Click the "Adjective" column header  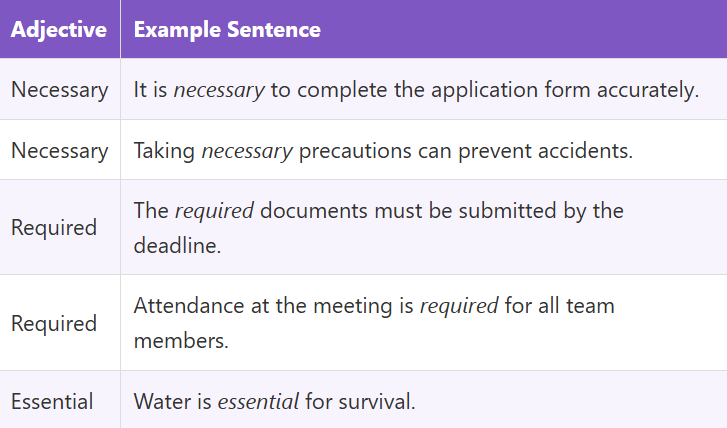click(59, 29)
